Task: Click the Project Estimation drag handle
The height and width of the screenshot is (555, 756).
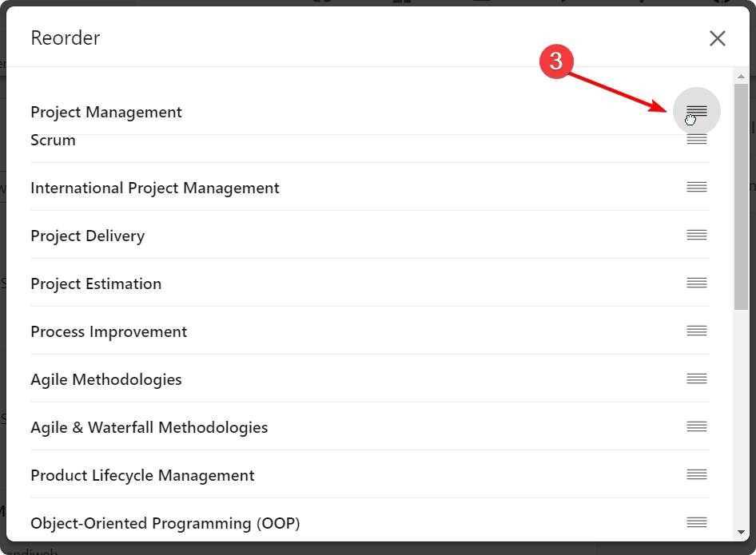Action: [x=697, y=283]
